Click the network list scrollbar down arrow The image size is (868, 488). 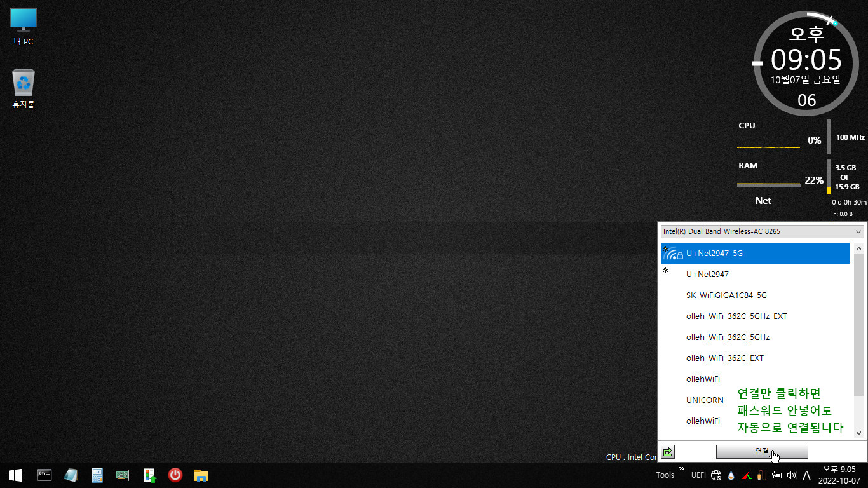coord(858,433)
